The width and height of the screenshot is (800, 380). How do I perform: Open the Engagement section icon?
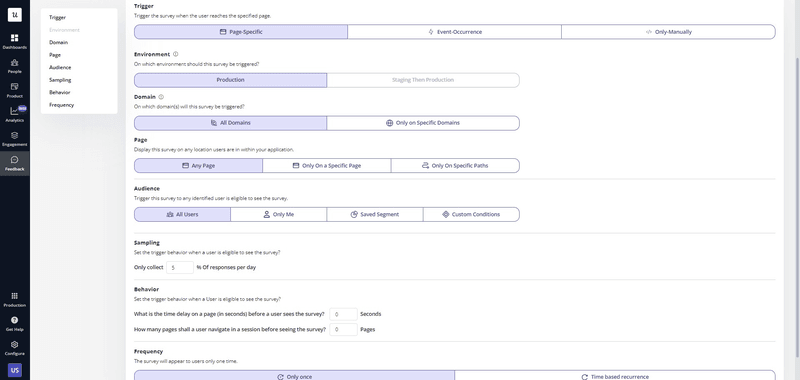tap(14, 139)
